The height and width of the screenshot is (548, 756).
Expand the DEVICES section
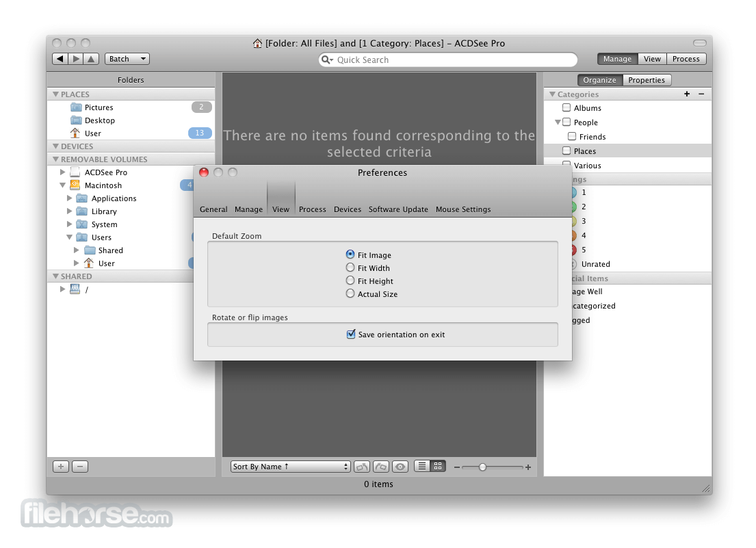(x=55, y=146)
